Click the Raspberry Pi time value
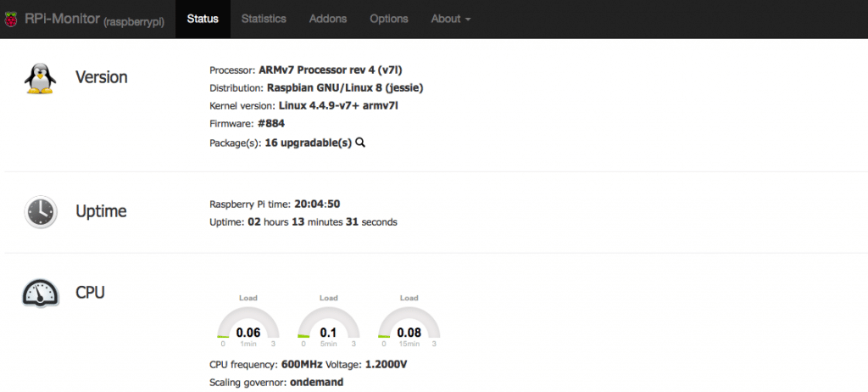This screenshot has height=392, width=868. [317, 204]
